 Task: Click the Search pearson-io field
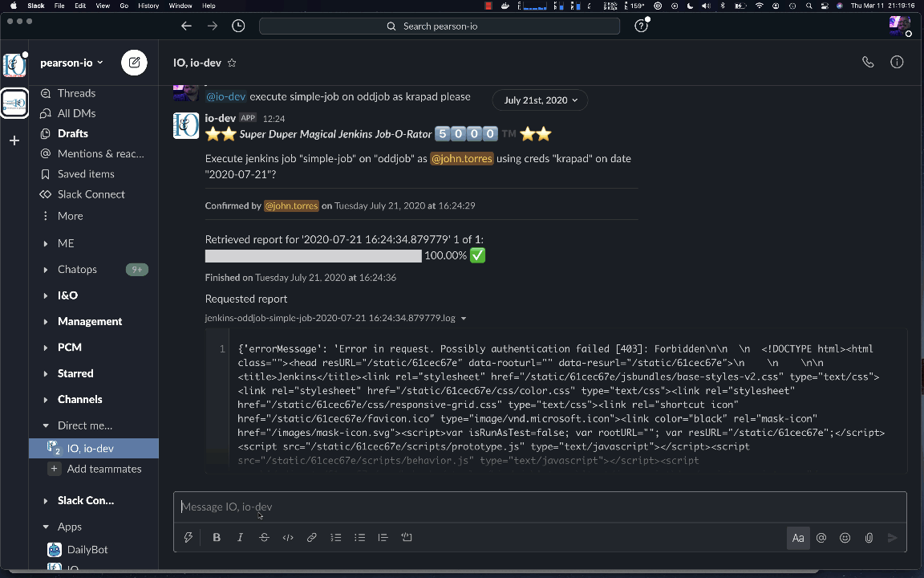pyautogui.click(x=440, y=26)
